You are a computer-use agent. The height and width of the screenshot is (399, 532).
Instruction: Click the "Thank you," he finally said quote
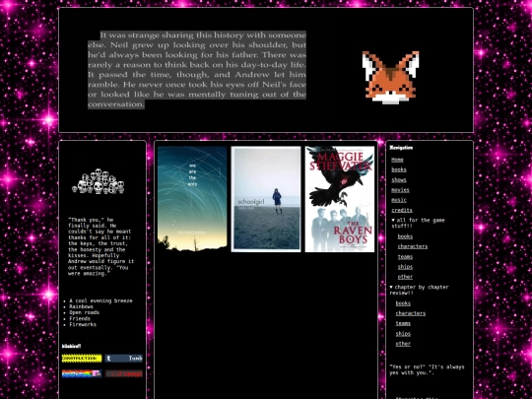point(100,246)
